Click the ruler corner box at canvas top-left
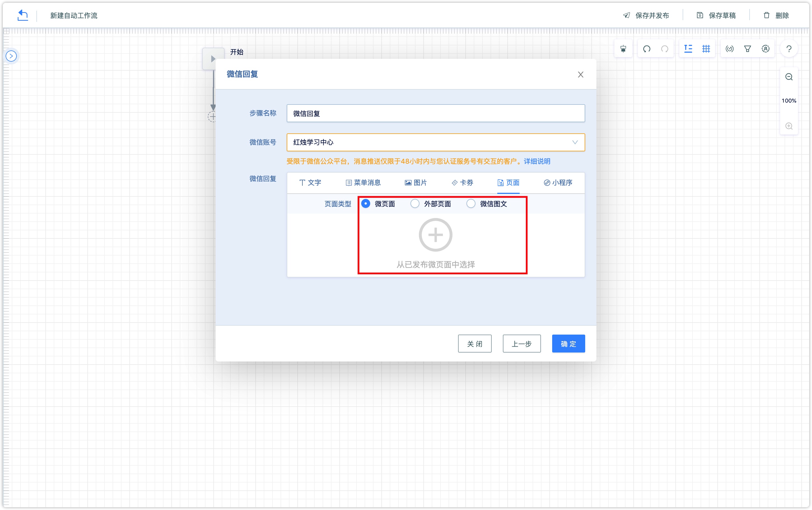Viewport: 812px width, 510px height. tap(6, 31)
